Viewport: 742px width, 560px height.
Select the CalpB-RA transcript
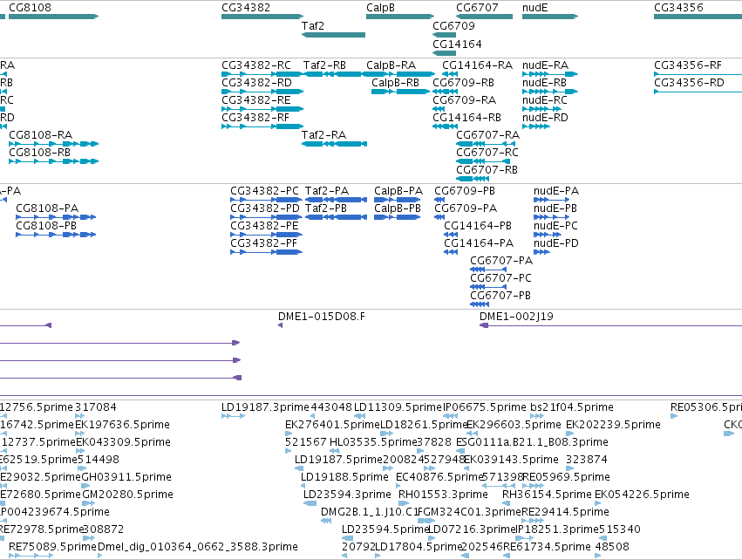click(x=391, y=65)
